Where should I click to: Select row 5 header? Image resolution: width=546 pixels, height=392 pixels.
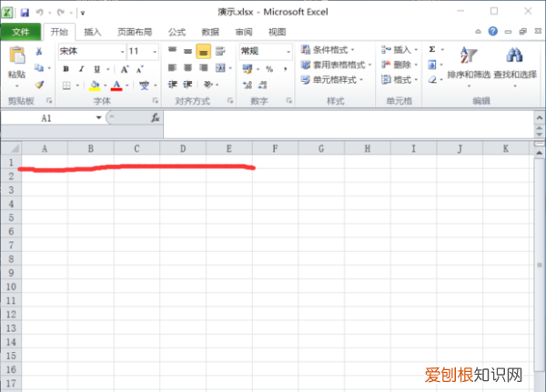(11, 217)
